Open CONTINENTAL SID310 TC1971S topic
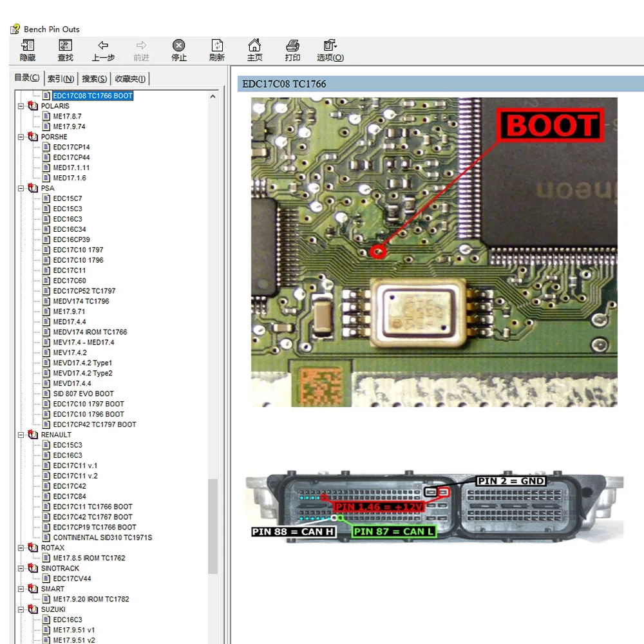644x644 pixels. click(x=102, y=538)
